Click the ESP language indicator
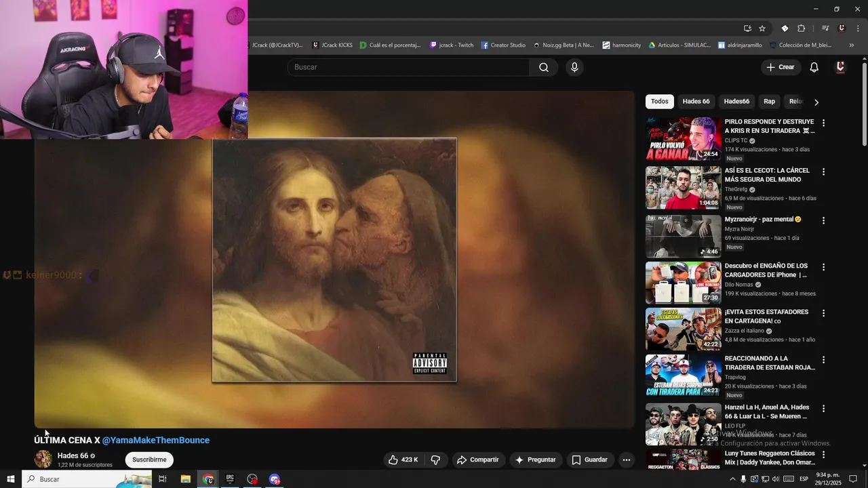The width and height of the screenshot is (868, 488). (804, 479)
